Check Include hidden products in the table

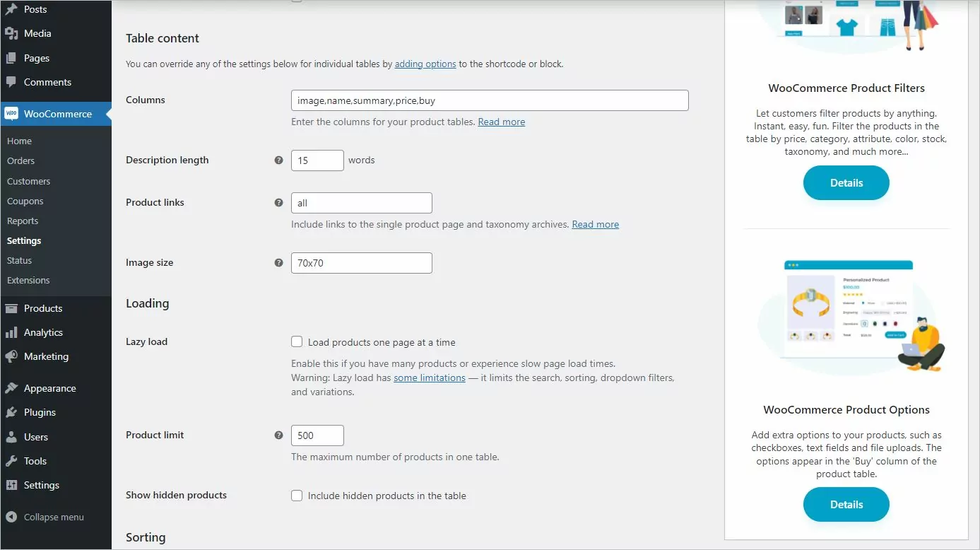pyautogui.click(x=297, y=496)
